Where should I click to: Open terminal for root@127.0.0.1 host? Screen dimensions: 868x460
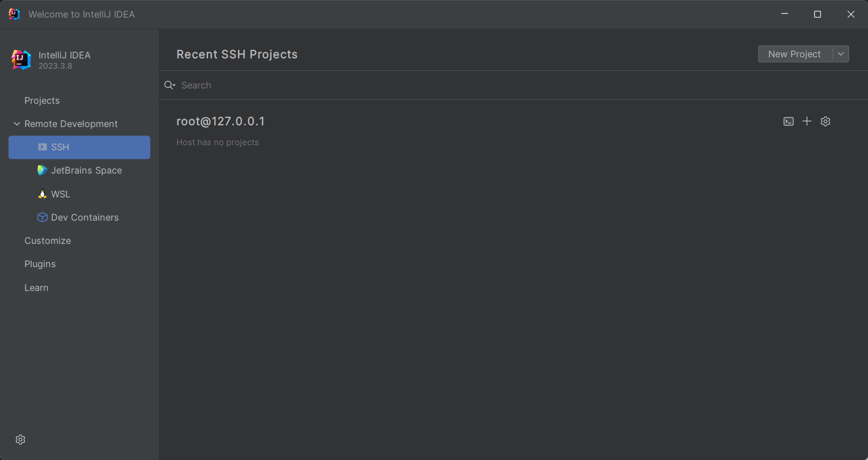point(788,121)
